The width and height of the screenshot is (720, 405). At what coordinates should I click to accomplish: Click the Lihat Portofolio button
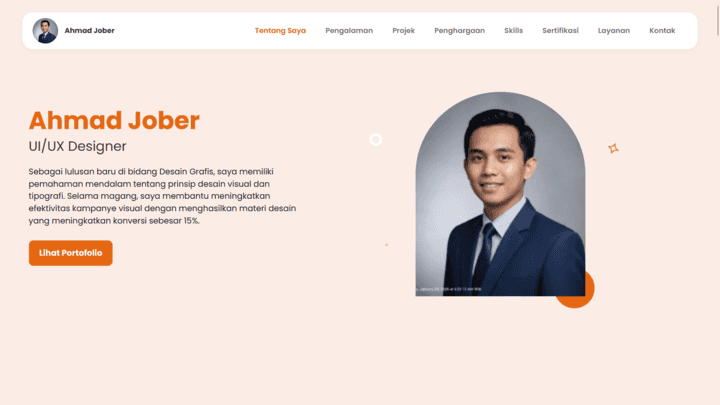tap(71, 253)
